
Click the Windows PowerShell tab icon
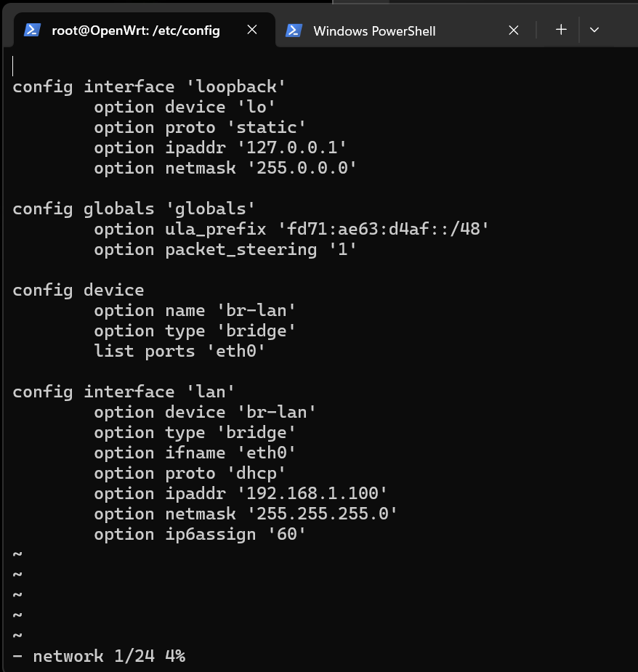(294, 31)
